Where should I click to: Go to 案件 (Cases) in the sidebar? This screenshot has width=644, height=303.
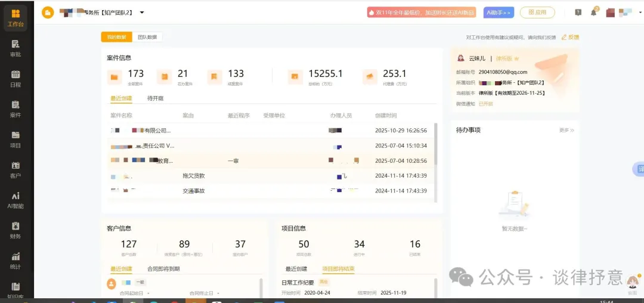click(16, 109)
